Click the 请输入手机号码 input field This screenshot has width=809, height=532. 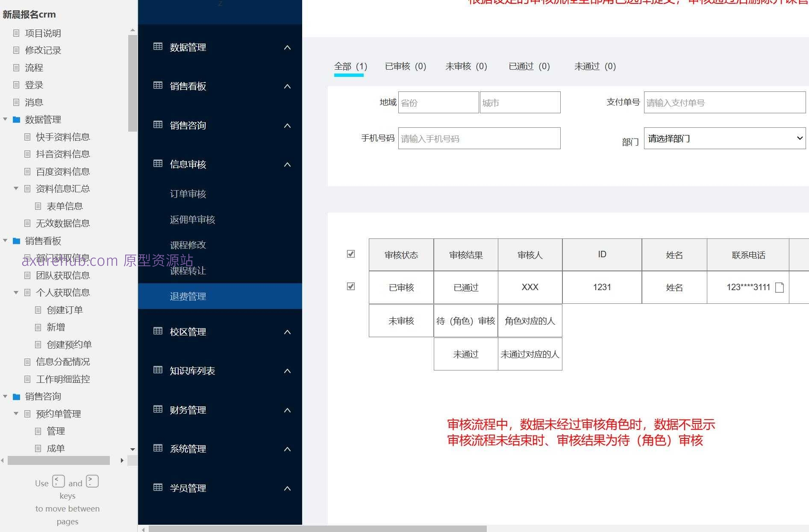click(479, 138)
